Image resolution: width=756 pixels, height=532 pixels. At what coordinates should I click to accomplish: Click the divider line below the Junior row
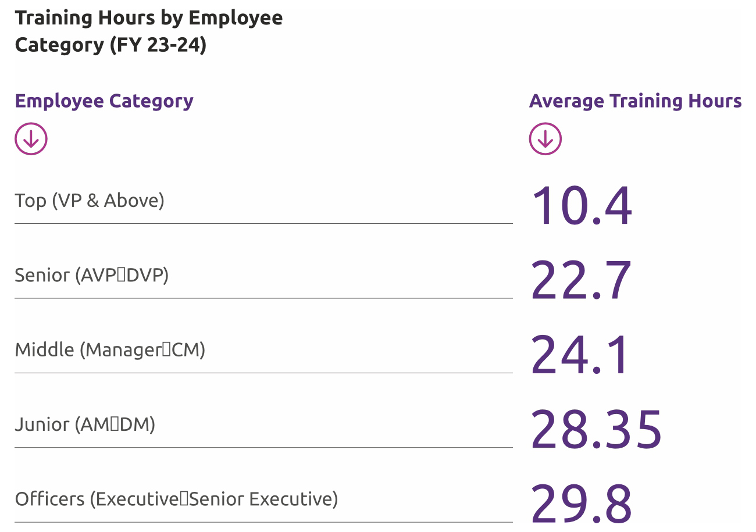[x=263, y=447]
